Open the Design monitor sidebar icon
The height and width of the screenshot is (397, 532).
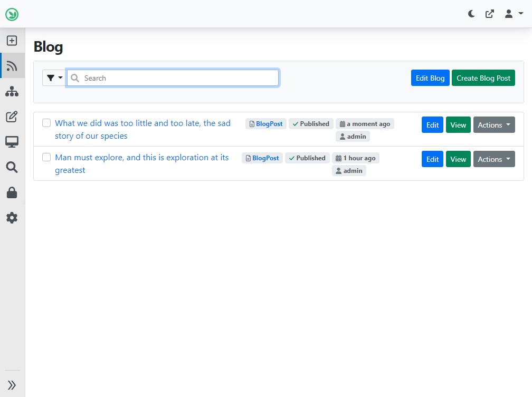(x=12, y=142)
